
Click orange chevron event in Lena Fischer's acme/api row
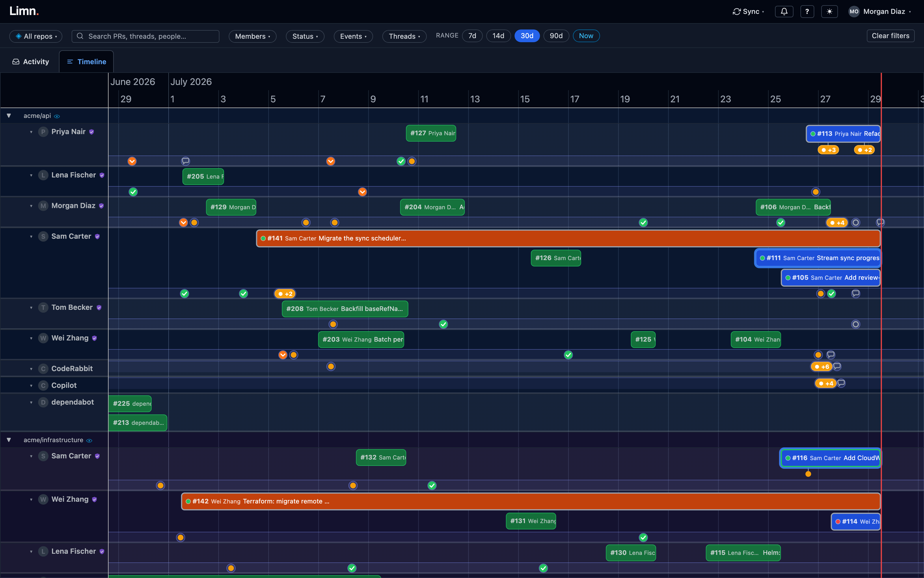coord(362,192)
